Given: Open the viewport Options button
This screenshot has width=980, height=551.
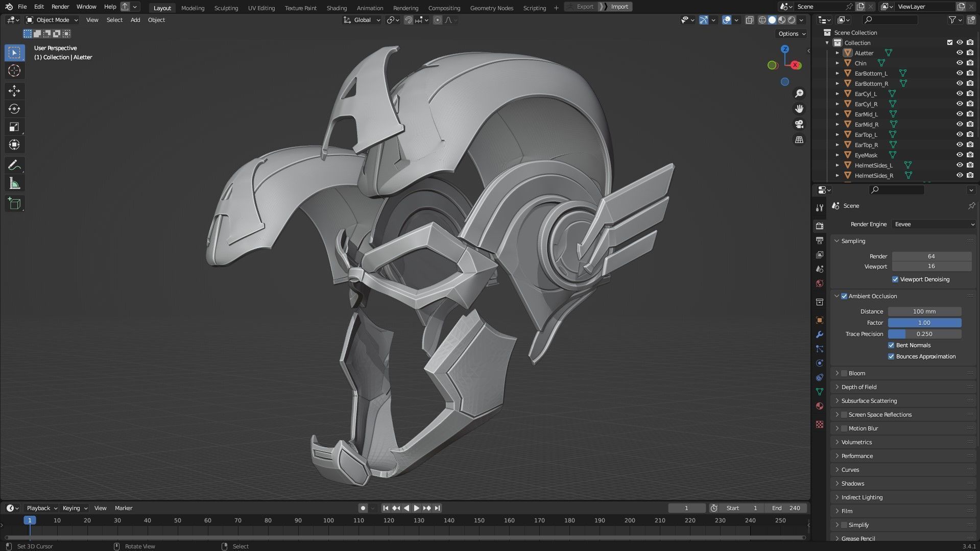Looking at the screenshot, I should tap(791, 34).
